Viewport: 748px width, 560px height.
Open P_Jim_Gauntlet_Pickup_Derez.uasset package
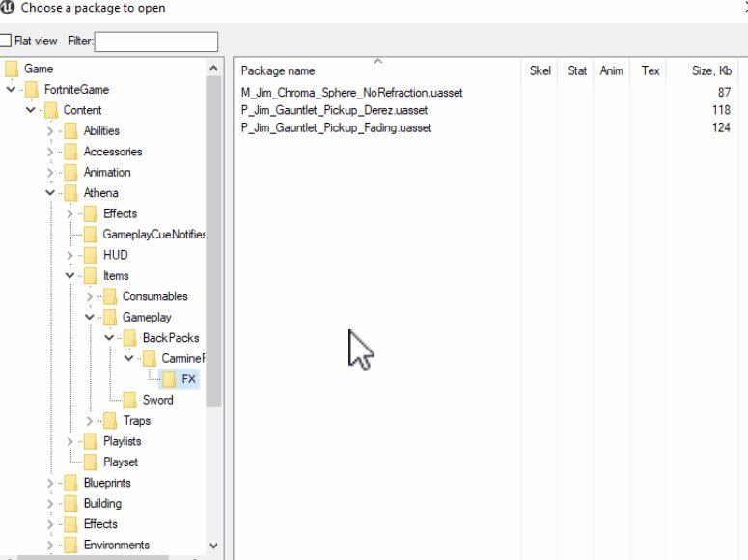[334, 110]
